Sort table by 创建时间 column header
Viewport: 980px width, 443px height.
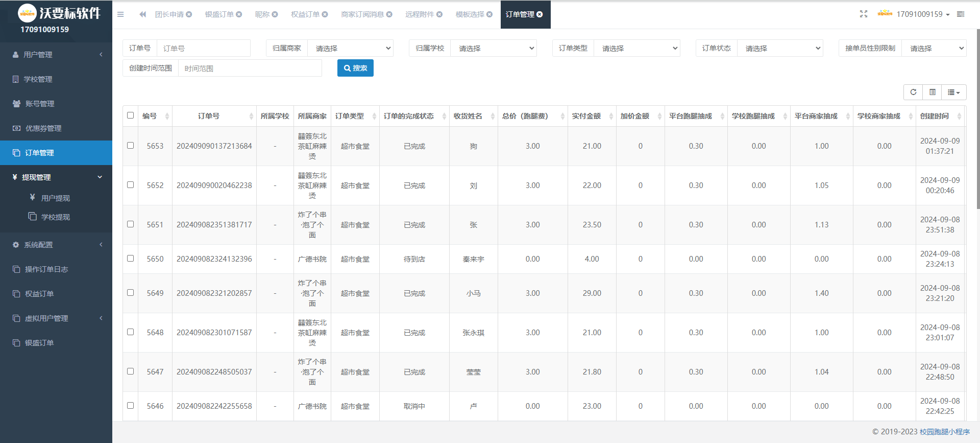coord(940,116)
